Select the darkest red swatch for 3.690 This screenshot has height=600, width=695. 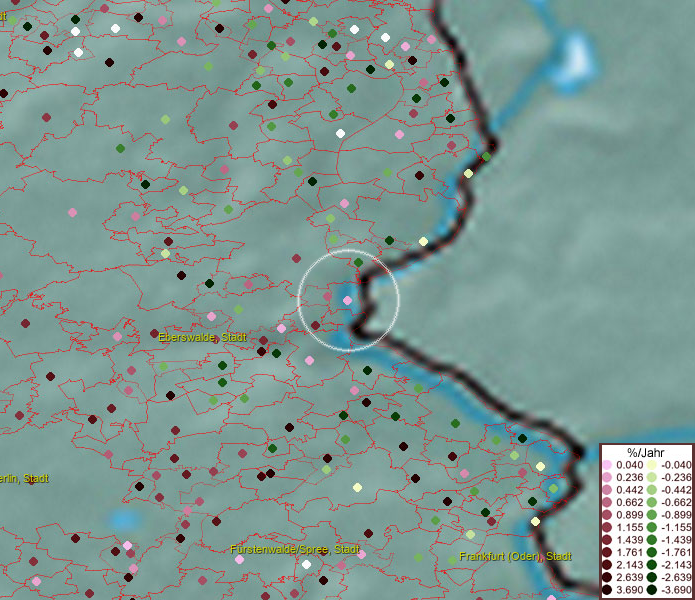607,590
